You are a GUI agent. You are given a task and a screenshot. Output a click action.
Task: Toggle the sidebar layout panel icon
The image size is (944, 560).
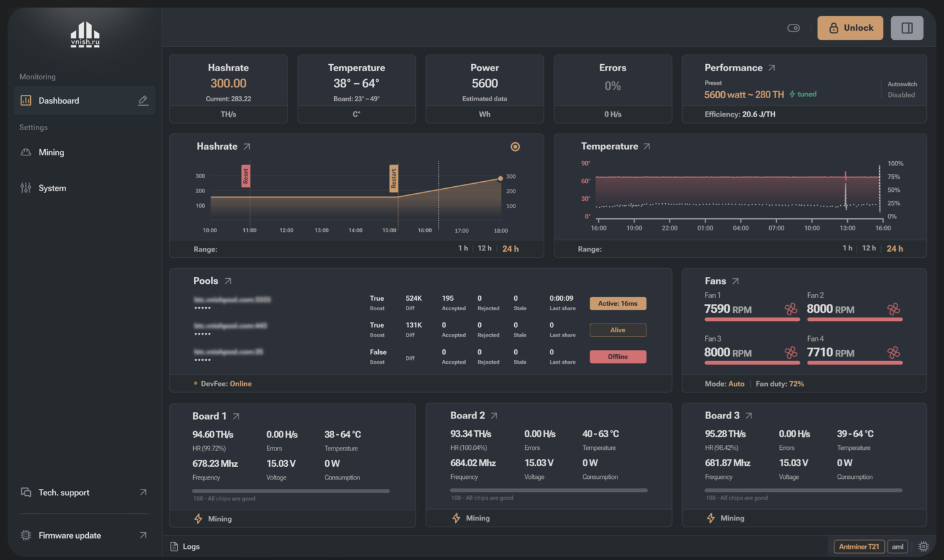coord(907,28)
